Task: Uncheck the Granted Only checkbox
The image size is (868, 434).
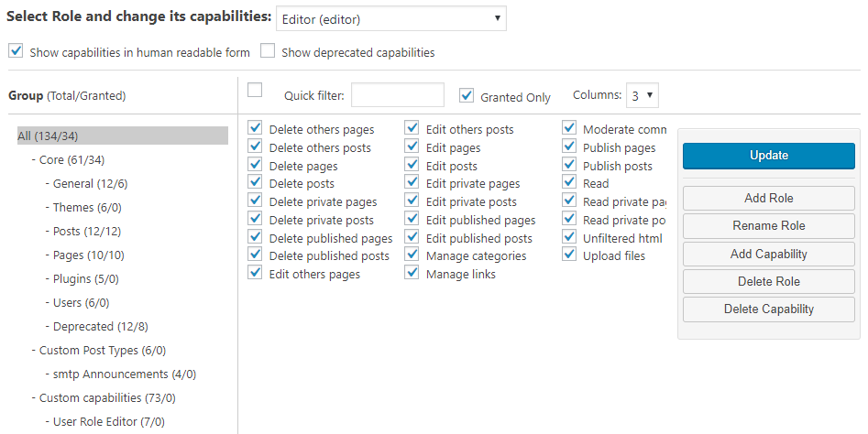Action: (x=467, y=95)
